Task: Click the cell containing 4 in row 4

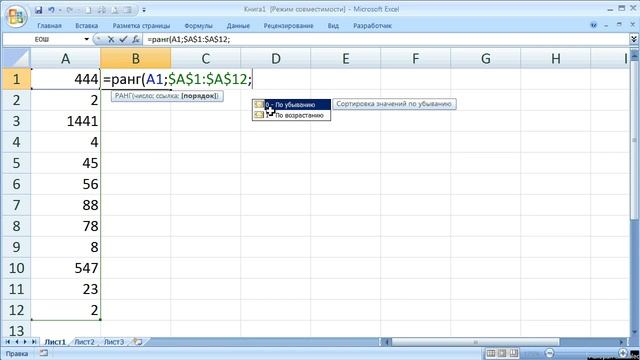Action: pyautogui.click(x=65, y=142)
